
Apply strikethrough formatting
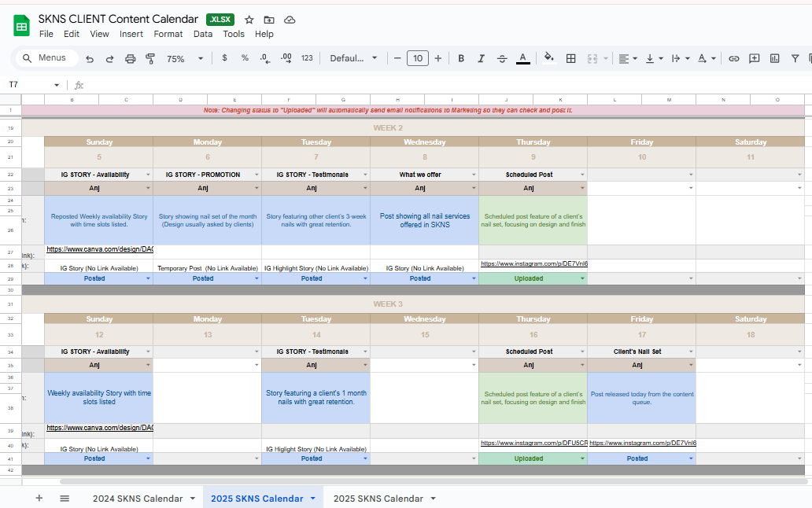click(x=502, y=58)
